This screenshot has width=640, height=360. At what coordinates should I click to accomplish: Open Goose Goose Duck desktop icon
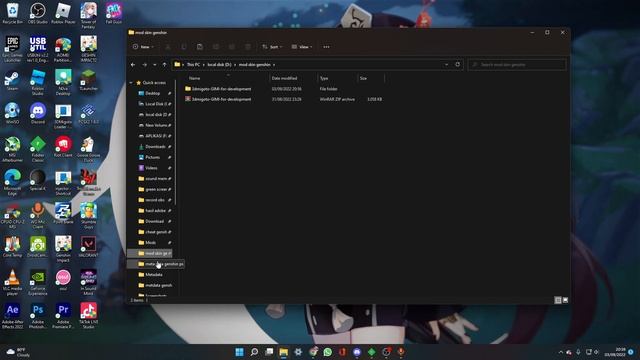[88, 149]
